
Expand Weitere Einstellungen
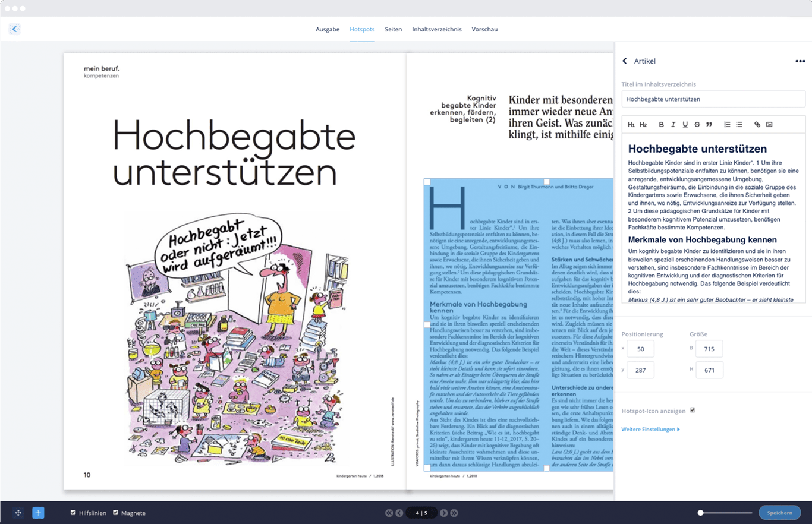click(x=650, y=429)
